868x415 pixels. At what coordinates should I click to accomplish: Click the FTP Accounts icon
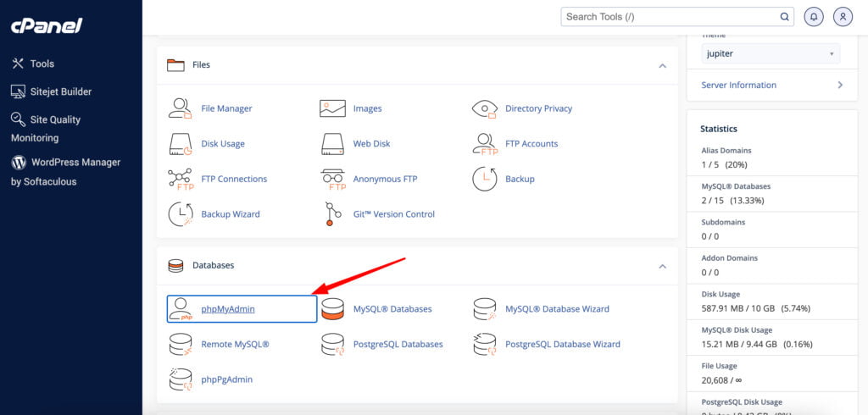(x=484, y=144)
